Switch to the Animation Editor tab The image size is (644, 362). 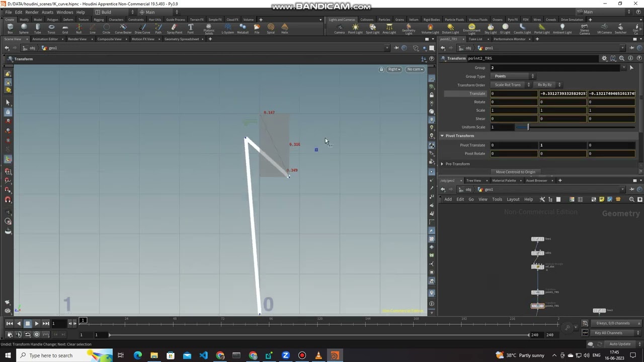45,39
